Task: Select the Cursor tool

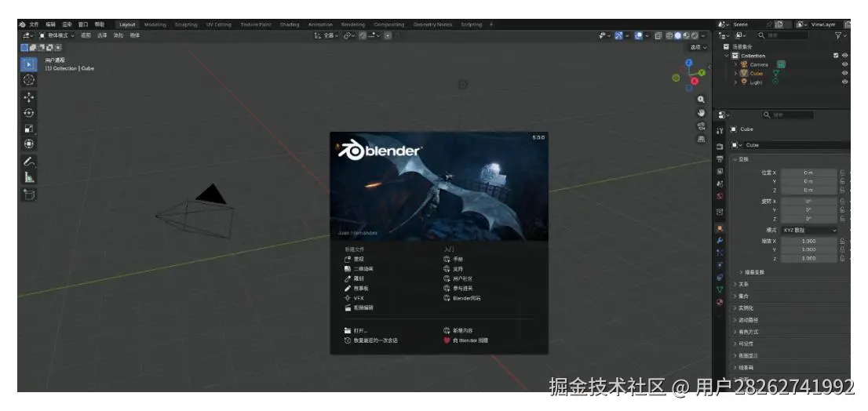Action: click(29, 80)
